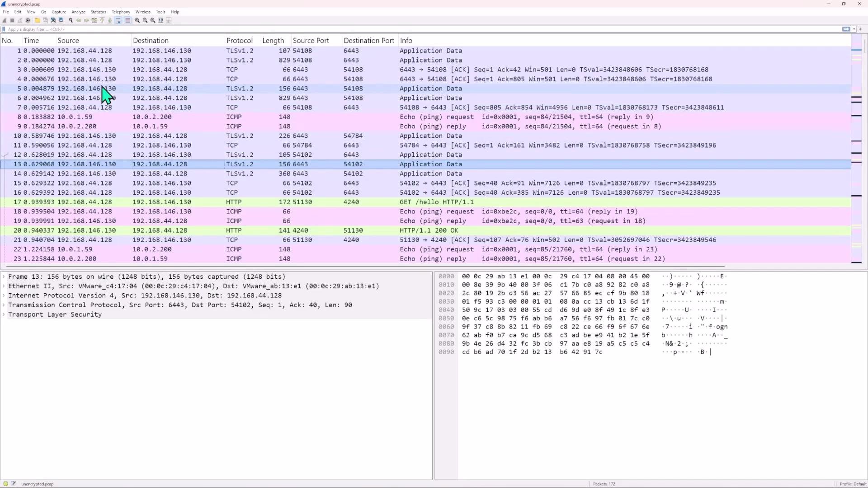Close this capture file icon
This screenshot has width=868, height=488.
click(53, 20)
